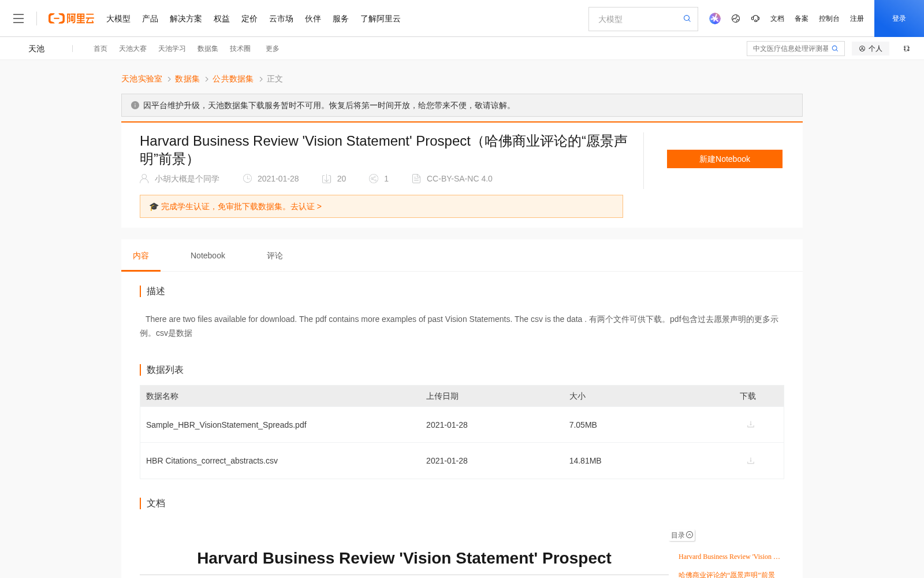Screen dimensions: 924x578
Task: Click size value 14.81MB
Action: 586,461
